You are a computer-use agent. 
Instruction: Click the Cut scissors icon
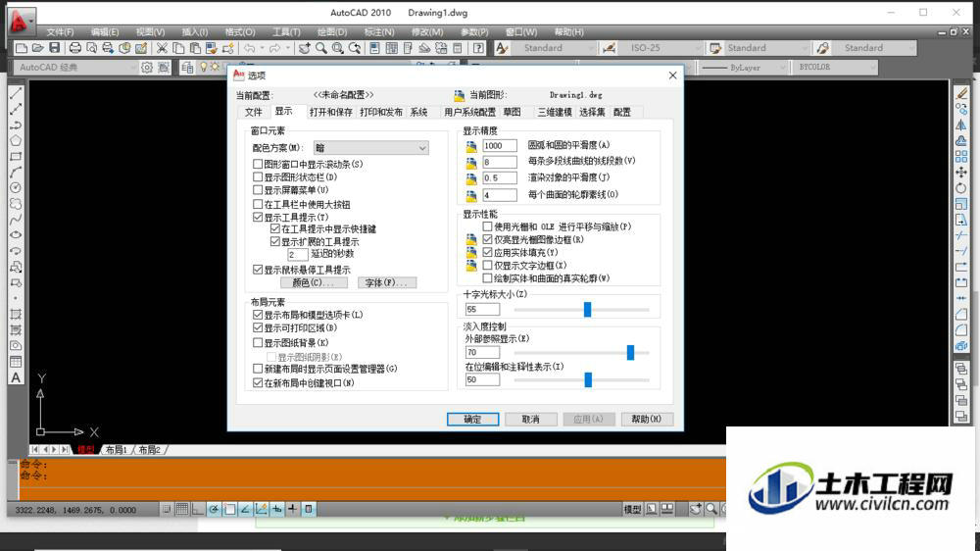coord(162,48)
